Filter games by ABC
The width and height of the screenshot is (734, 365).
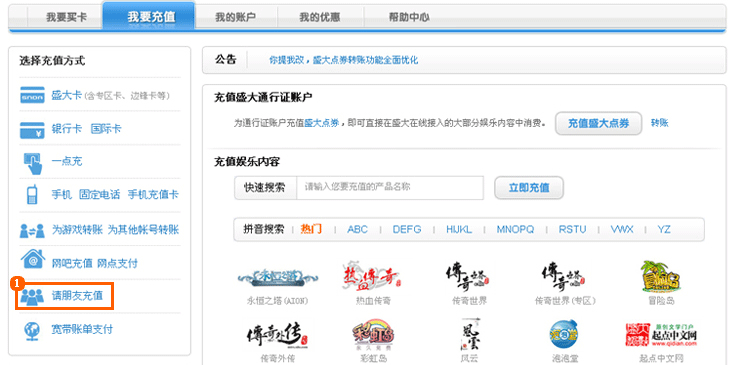[357, 229]
